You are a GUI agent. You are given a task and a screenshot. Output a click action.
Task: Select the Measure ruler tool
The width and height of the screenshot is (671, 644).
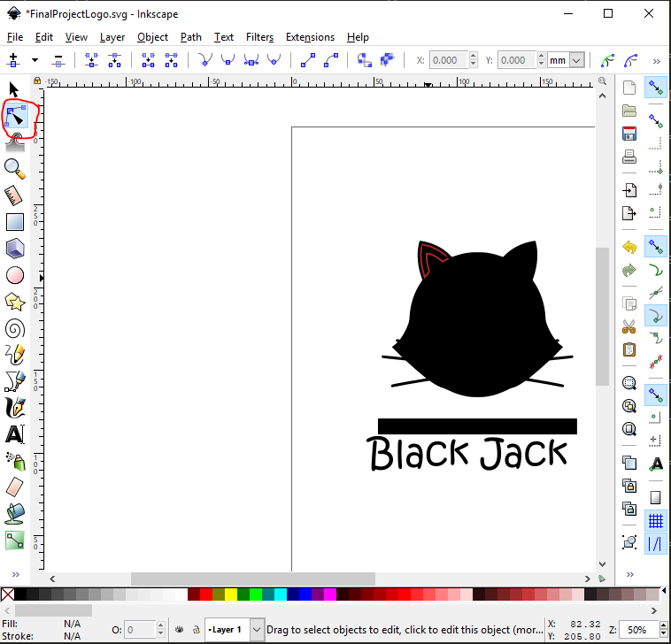click(x=13, y=195)
